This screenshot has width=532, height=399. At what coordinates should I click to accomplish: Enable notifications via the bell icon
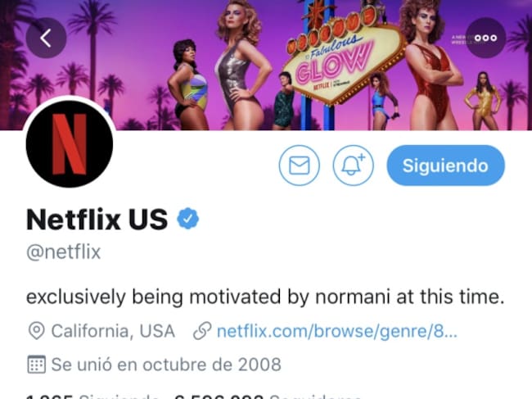click(353, 165)
